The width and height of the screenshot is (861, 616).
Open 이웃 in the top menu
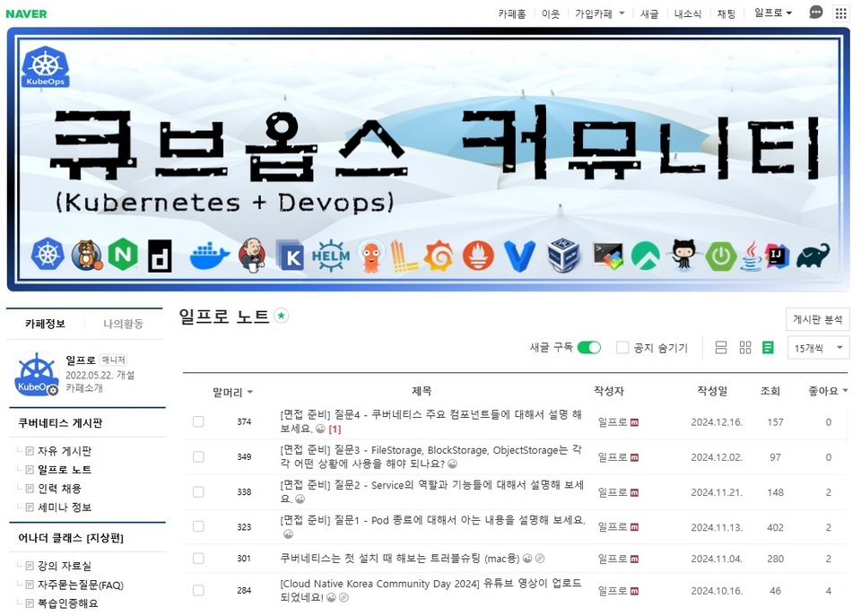550,13
